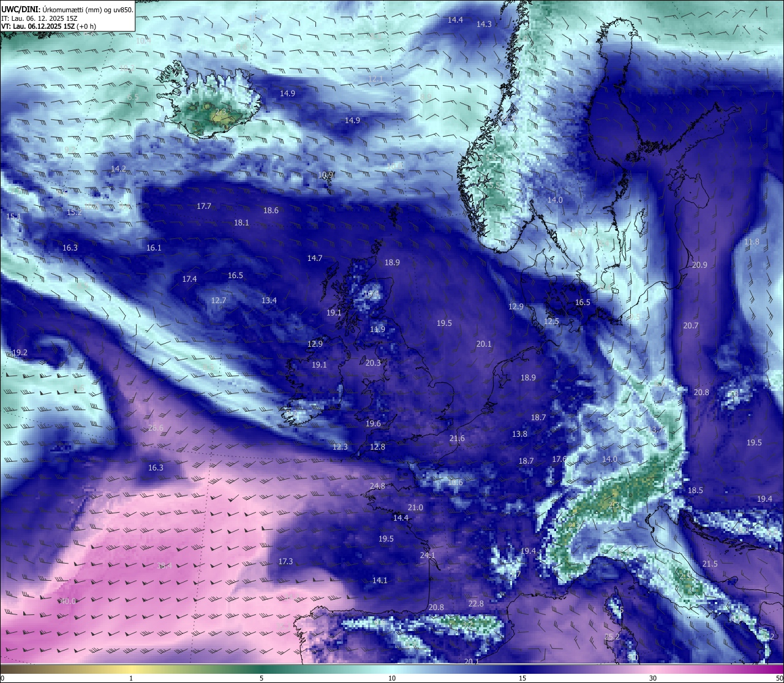
Task: Click the colour scale tick labelled 5
Action: coord(262,678)
